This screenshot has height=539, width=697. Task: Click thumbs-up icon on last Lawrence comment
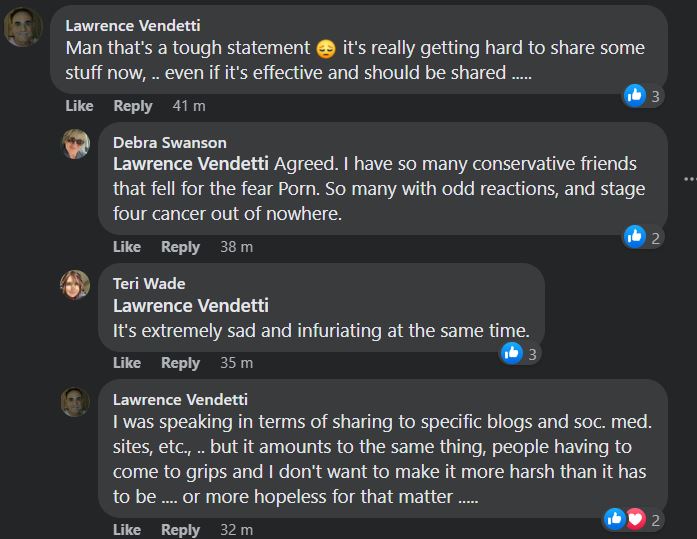[x=615, y=519]
